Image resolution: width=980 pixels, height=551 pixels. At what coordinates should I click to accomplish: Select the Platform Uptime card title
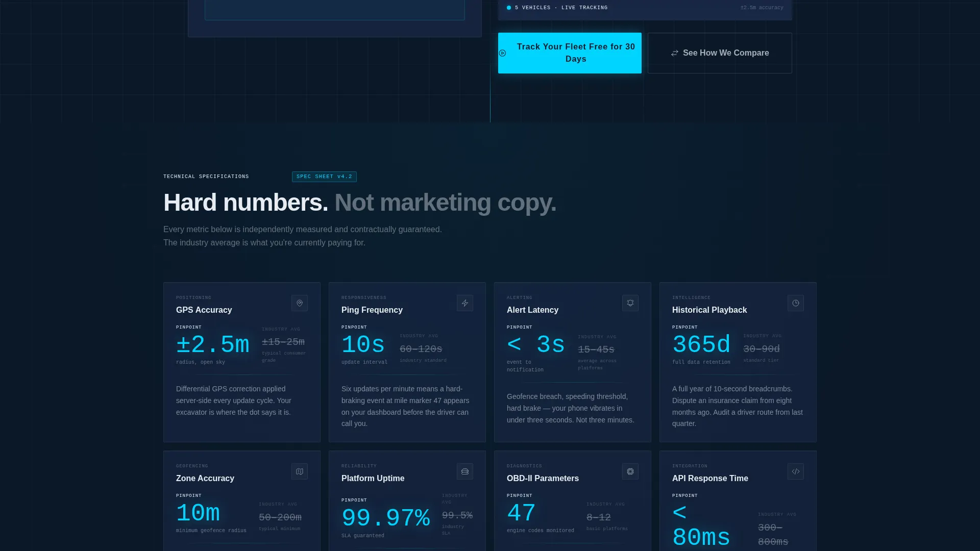point(373,478)
